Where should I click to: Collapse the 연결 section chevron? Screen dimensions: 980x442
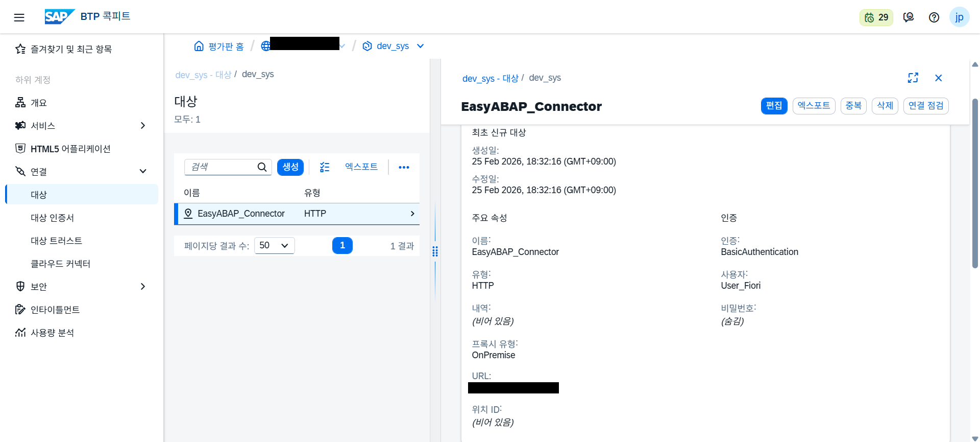point(143,172)
